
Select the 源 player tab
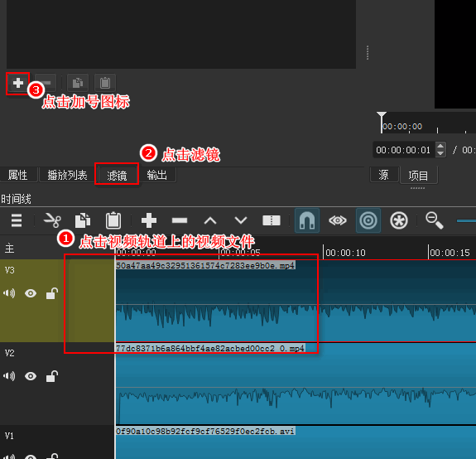(x=384, y=175)
